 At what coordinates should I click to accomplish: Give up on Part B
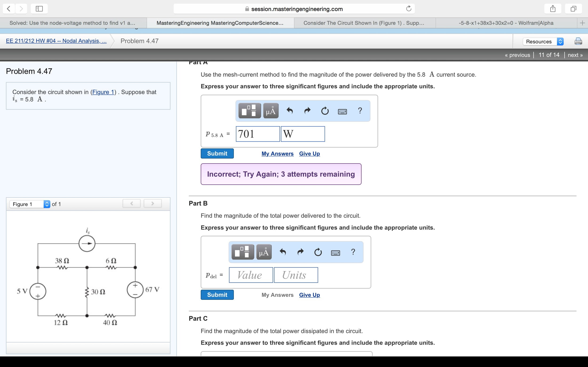[x=310, y=295]
